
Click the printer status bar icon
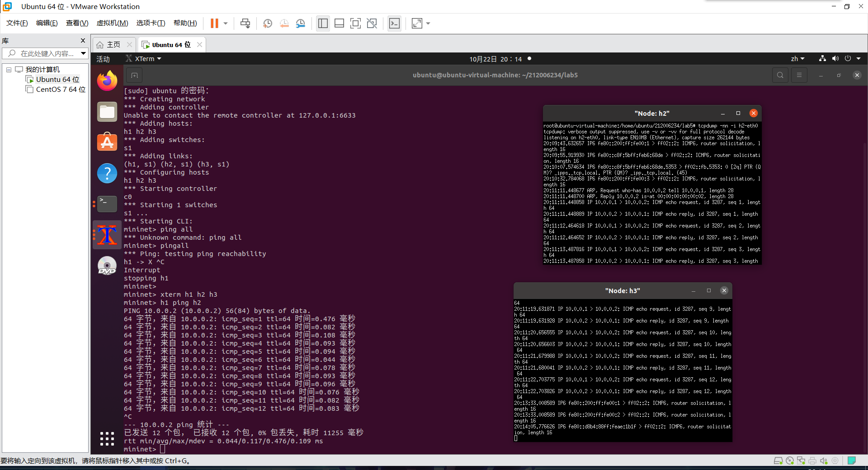(x=812, y=461)
